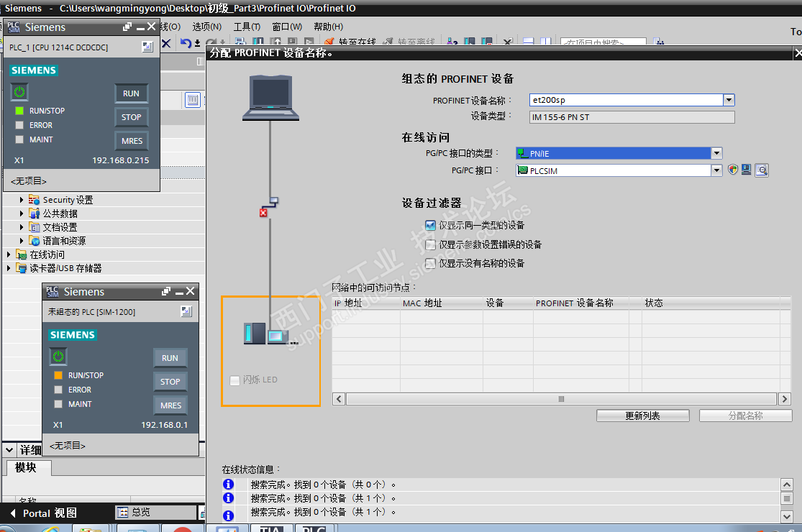Click the first info icon in online status

click(x=228, y=484)
